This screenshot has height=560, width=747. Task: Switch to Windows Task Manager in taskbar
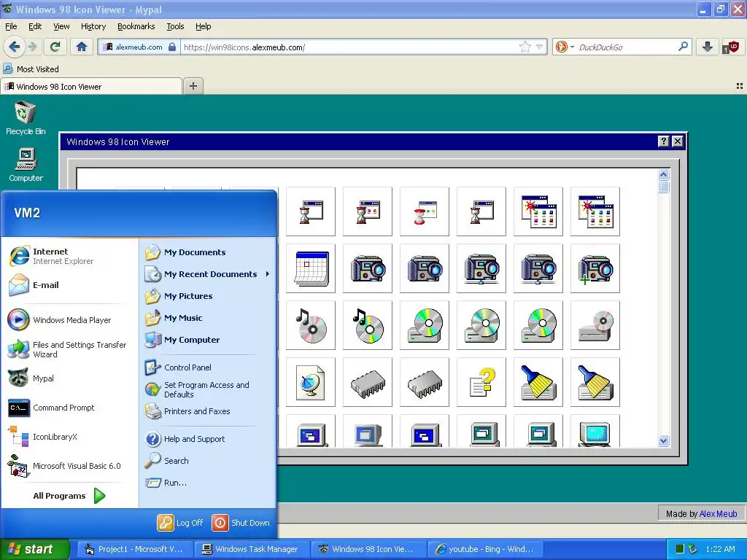coord(252,549)
